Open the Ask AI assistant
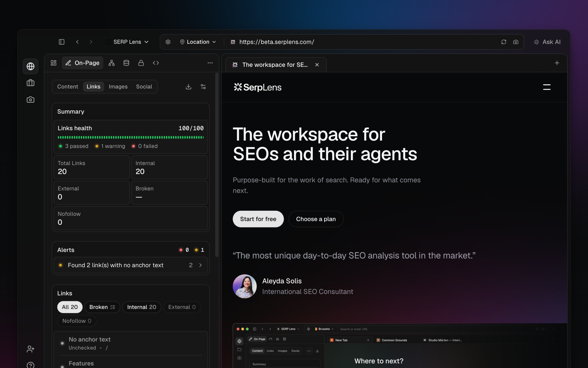 [x=547, y=42]
